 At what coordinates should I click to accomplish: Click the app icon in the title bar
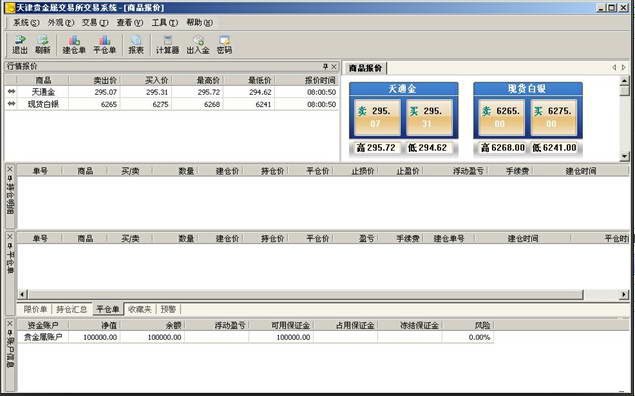(9, 7)
